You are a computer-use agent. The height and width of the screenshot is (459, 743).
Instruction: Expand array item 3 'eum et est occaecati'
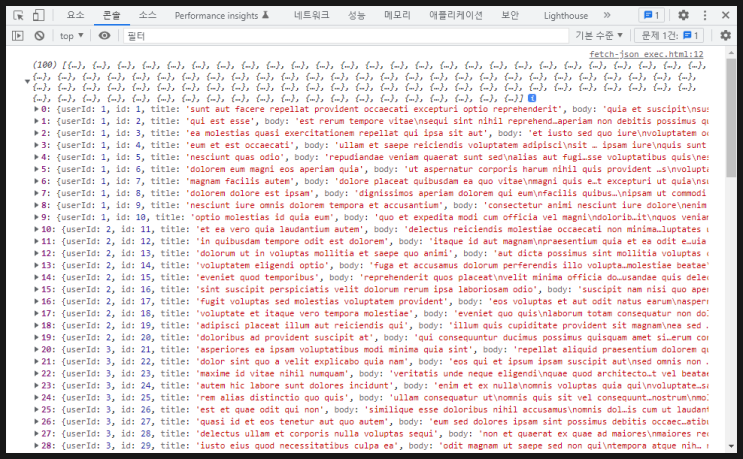[36, 145]
